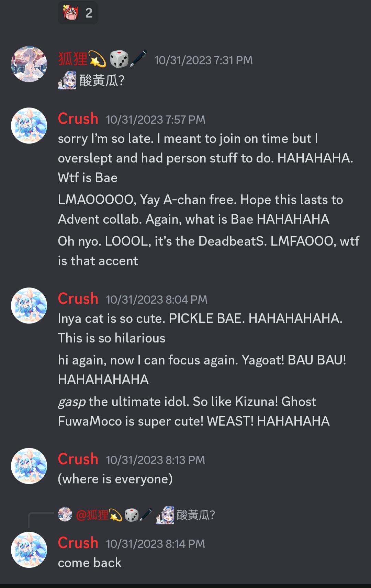Screen dimensions: 371x588
Task: Toggle the angry face reaction with count 2
Action: pyautogui.click(x=78, y=13)
